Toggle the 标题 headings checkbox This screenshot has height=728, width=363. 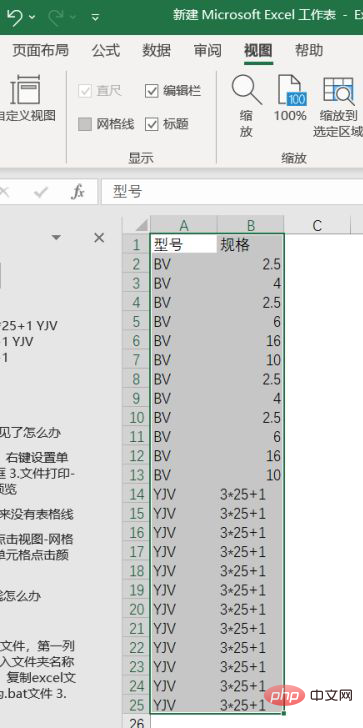click(152, 124)
